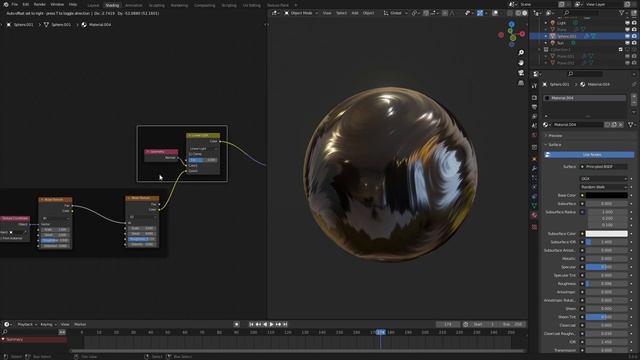Image resolution: width=640 pixels, height=360 pixels.
Task: Play animation forward in timeline
Action: (x=271, y=324)
